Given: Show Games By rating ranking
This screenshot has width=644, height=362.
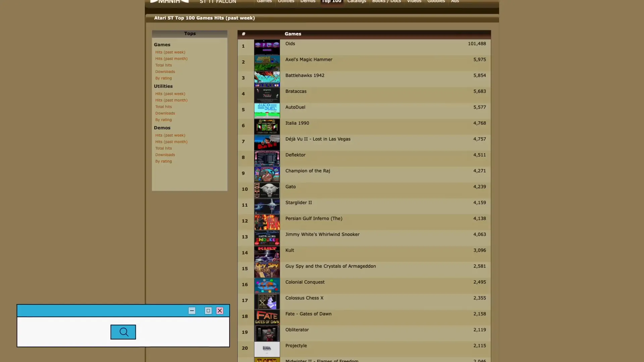Looking at the screenshot, I should click(x=163, y=78).
